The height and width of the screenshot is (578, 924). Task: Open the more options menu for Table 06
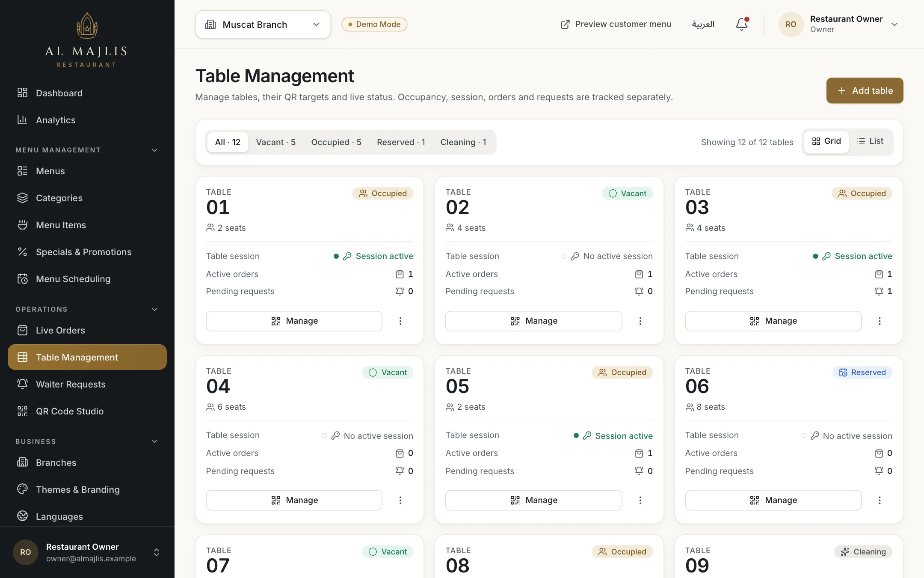pyautogui.click(x=880, y=500)
